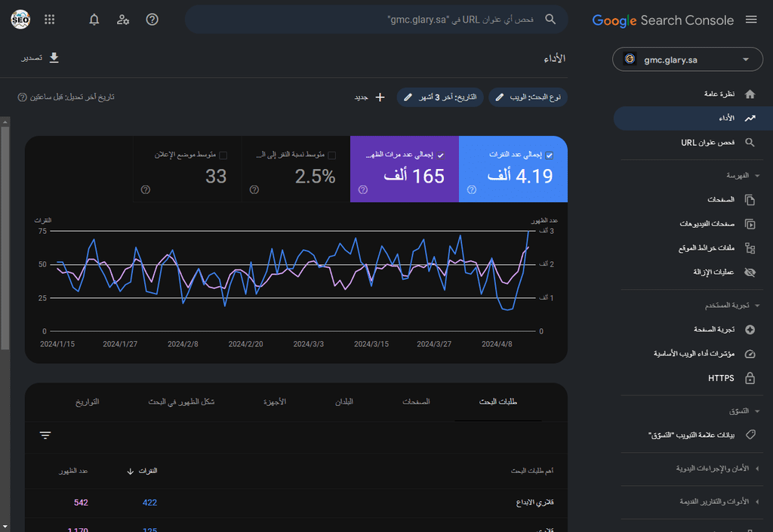Click the 422 clicks value in first row
The height and width of the screenshot is (532, 773).
pyautogui.click(x=150, y=503)
